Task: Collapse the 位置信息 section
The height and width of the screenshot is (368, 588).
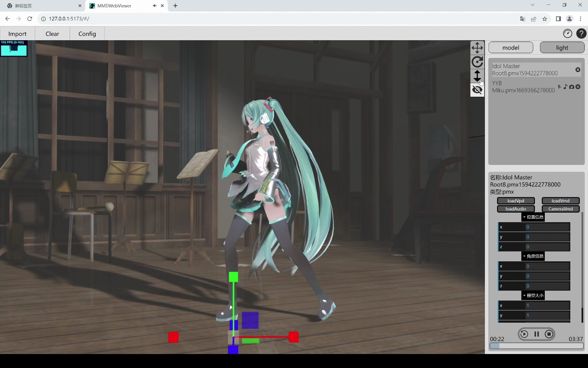Action: pyautogui.click(x=533, y=217)
